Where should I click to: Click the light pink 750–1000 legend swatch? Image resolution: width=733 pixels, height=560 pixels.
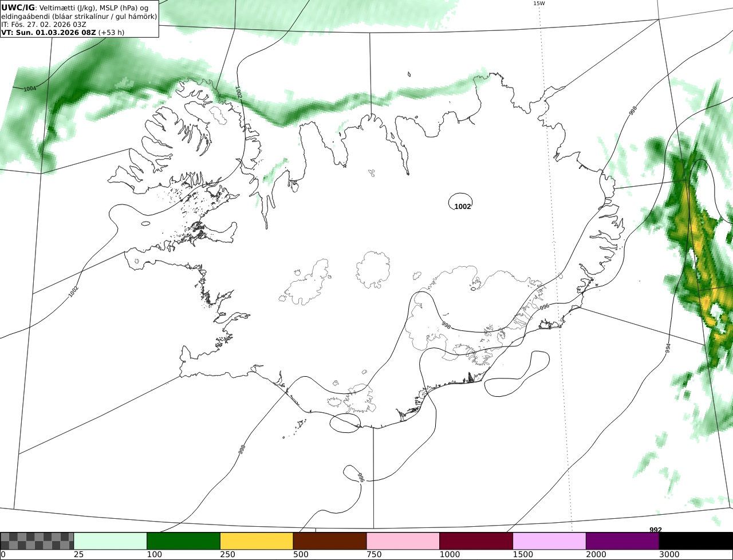point(403,541)
